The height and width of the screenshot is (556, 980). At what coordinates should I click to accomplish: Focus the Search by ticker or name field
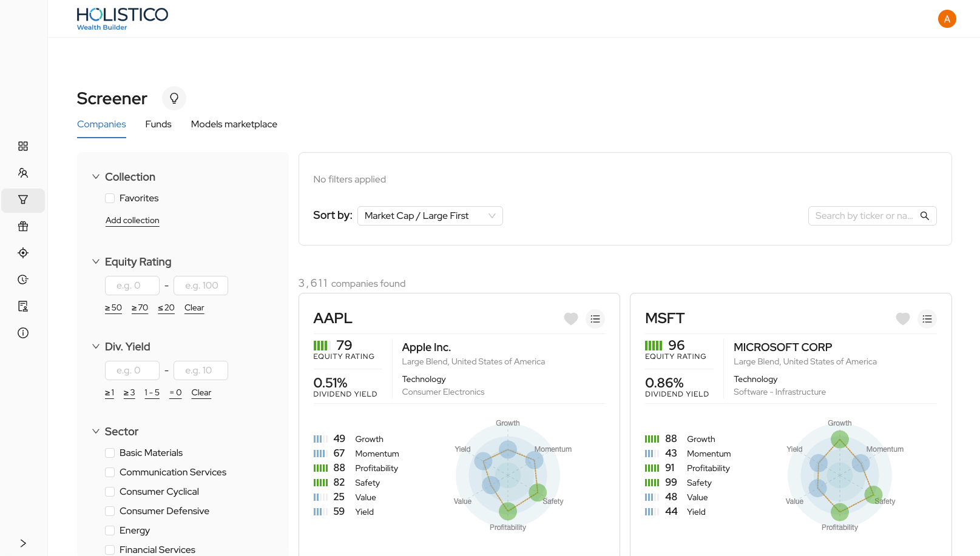pyautogui.click(x=864, y=216)
